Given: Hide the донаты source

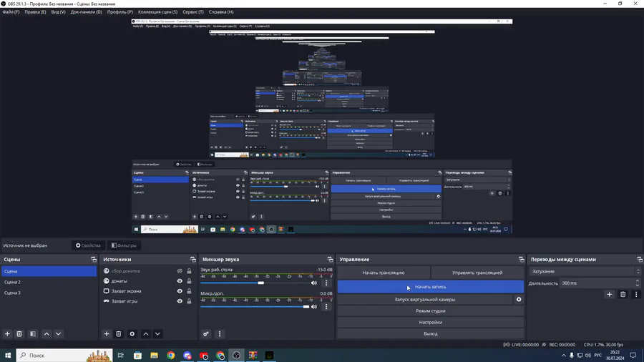Looking at the screenshot, I should coord(180,281).
